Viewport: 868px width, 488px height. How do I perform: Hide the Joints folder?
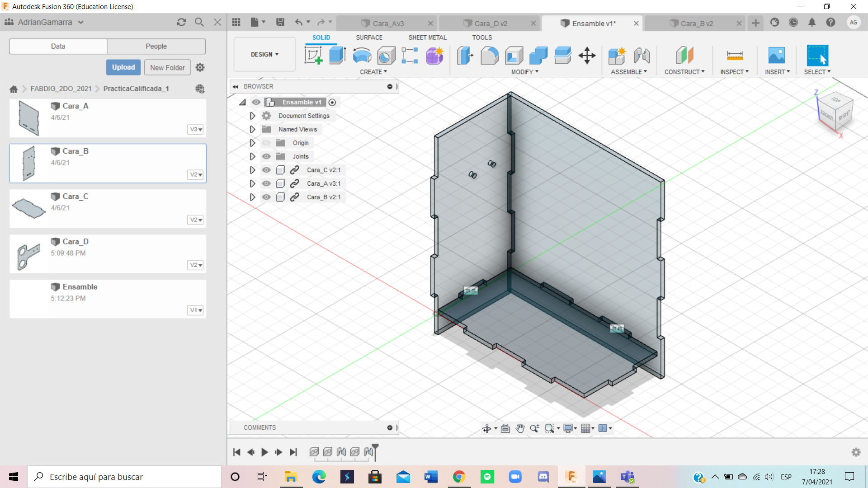[266, 156]
